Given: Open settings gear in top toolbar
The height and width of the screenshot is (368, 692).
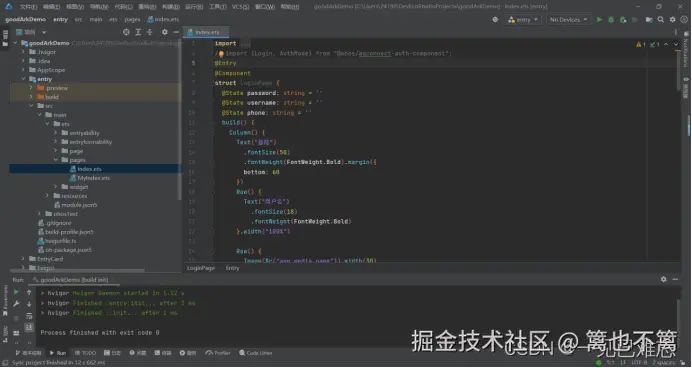Looking at the screenshot, I should pyautogui.click(x=673, y=20).
